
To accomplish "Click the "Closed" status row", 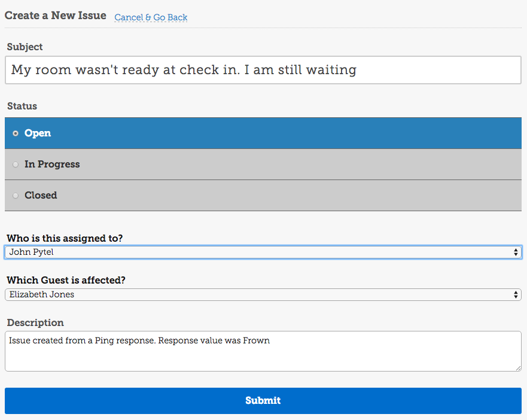I will click(x=263, y=195).
